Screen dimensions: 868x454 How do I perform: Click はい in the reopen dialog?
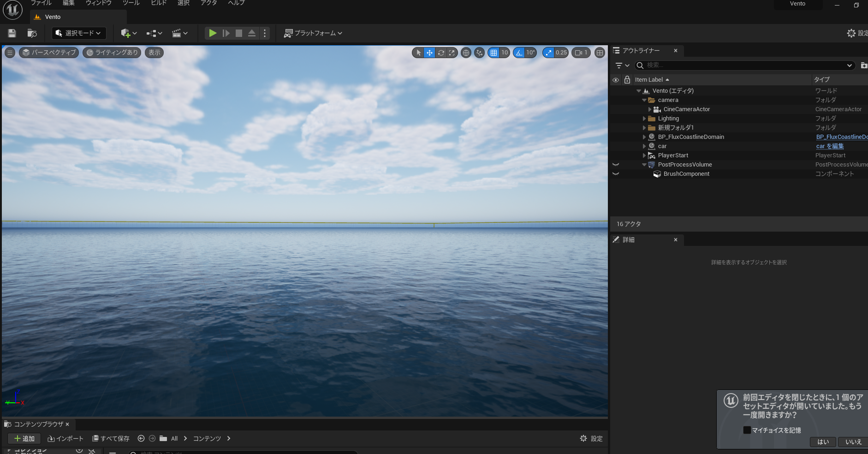pos(823,442)
